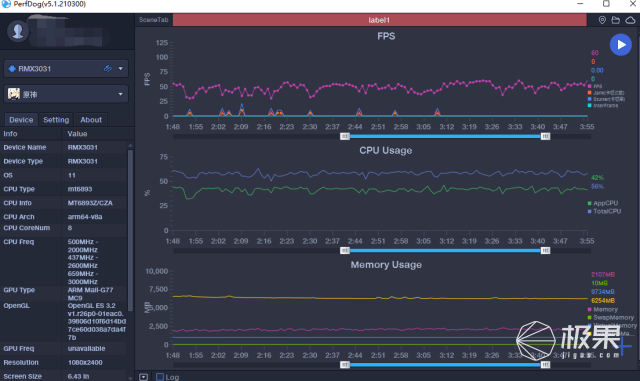Click the Value column header
The height and width of the screenshot is (381, 640).
(78, 134)
